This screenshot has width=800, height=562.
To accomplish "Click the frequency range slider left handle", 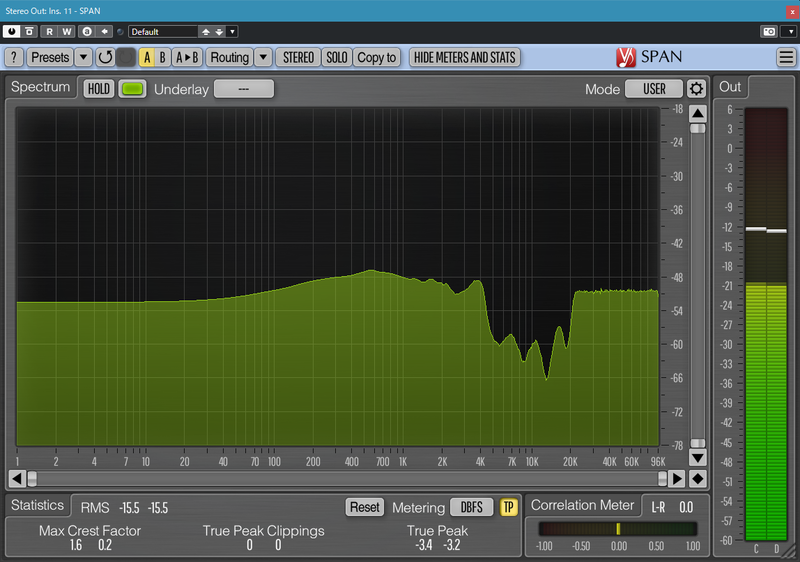I will pos(32,478).
